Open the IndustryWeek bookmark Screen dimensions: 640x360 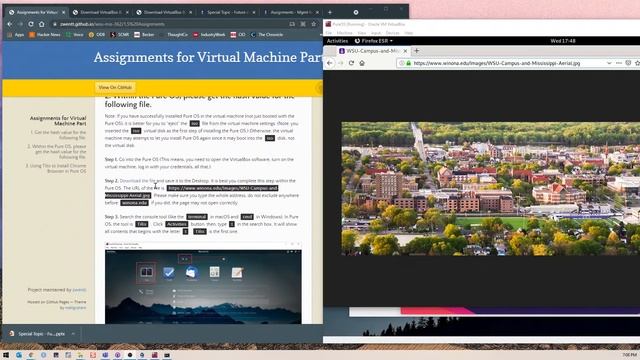(209, 35)
